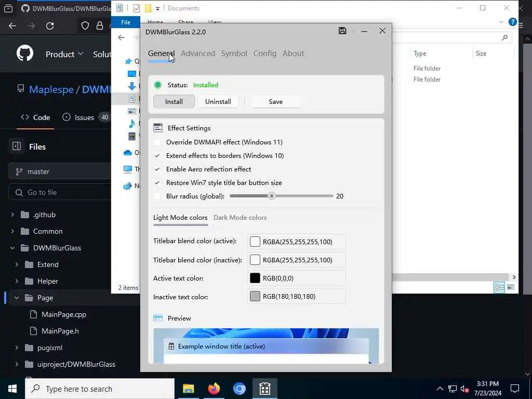Open the Maplespe profile link
Screen dimensions: 532x399
(51, 89)
